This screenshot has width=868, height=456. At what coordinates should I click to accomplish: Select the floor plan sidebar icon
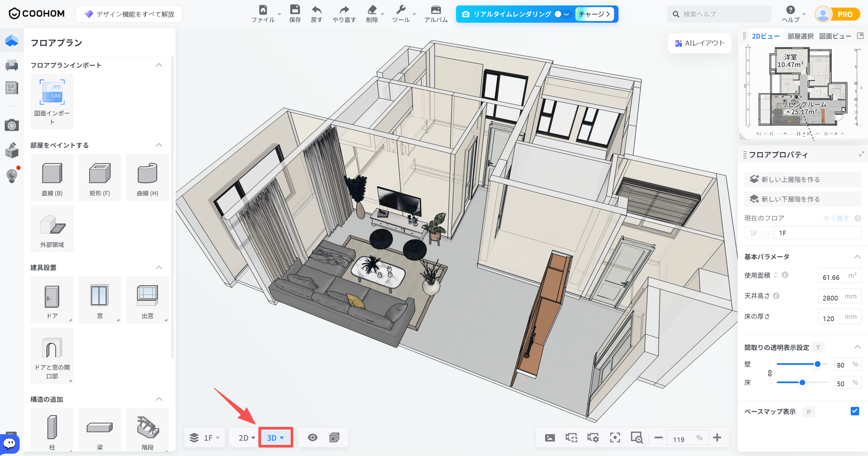pos(12,40)
